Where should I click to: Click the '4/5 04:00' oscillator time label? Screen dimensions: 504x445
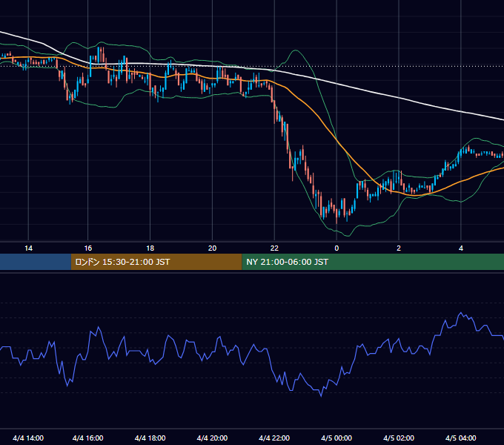[x=461, y=438]
